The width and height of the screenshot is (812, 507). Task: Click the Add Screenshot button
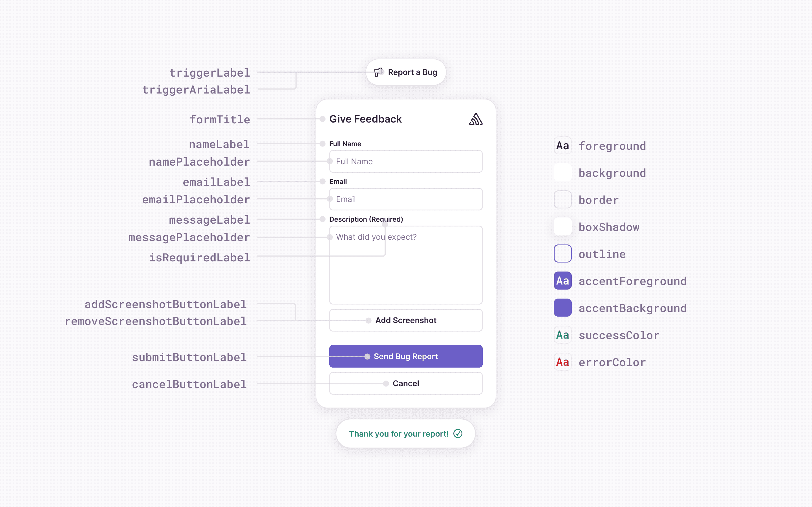(406, 320)
